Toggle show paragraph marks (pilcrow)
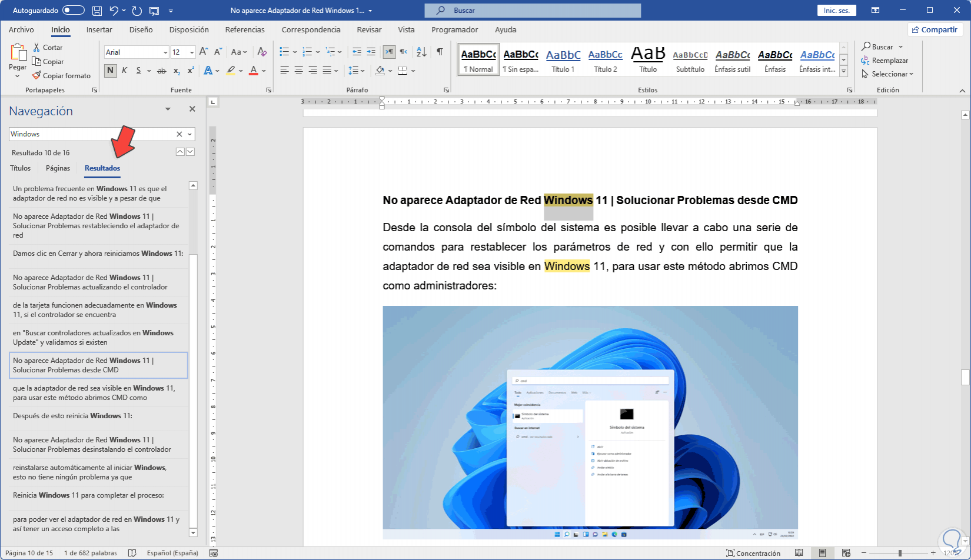This screenshot has width=971, height=560. coord(440,52)
